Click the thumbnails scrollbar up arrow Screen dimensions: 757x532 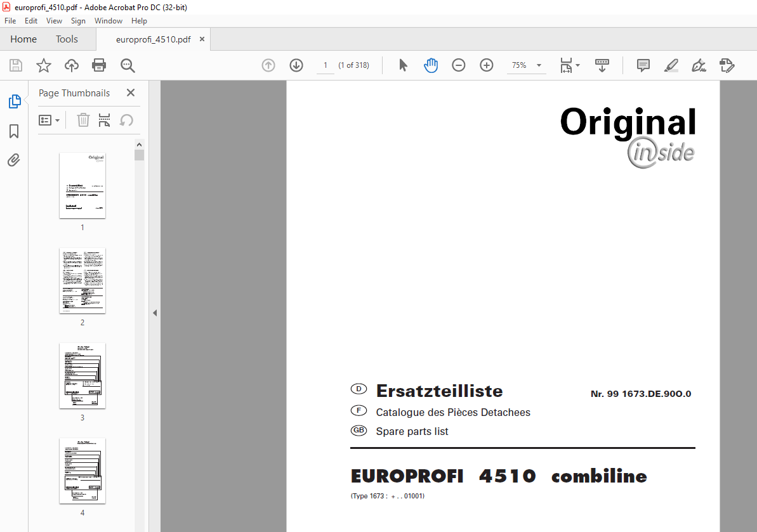click(x=139, y=145)
